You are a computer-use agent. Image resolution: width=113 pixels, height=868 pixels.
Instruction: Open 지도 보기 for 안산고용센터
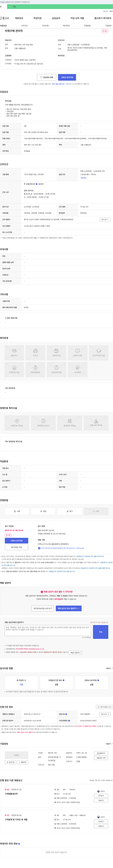click(105, 714)
